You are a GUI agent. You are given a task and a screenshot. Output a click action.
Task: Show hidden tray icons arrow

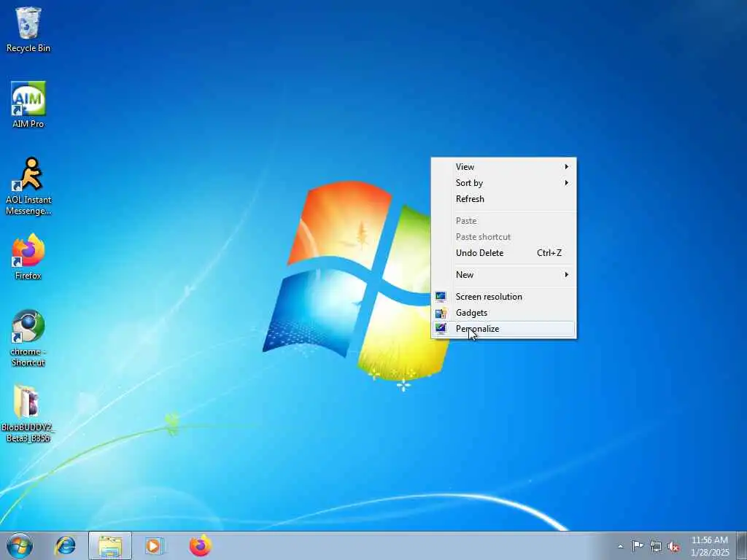click(x=620, y=546)
